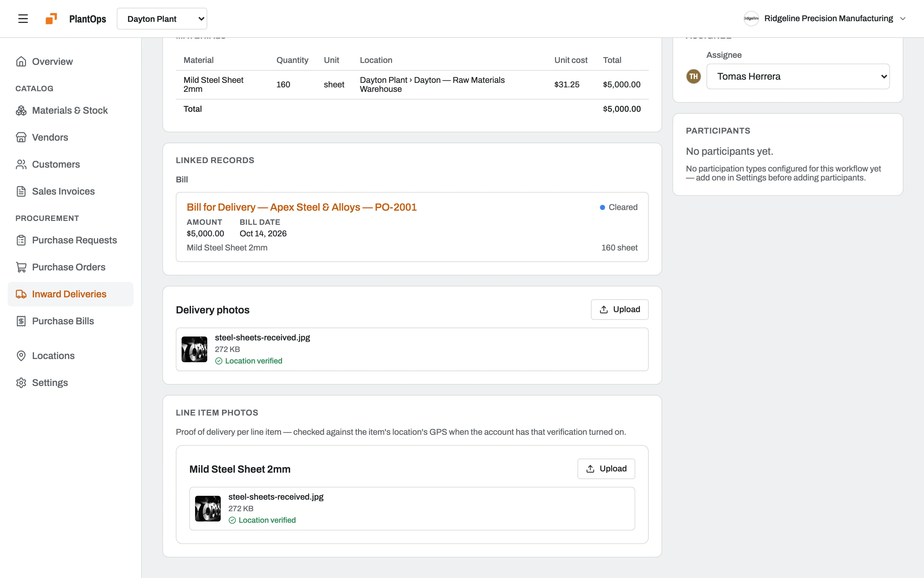Click the green Location verified checkmark under Delivery photos
The image size is (924, 578).
click(219, 361)
